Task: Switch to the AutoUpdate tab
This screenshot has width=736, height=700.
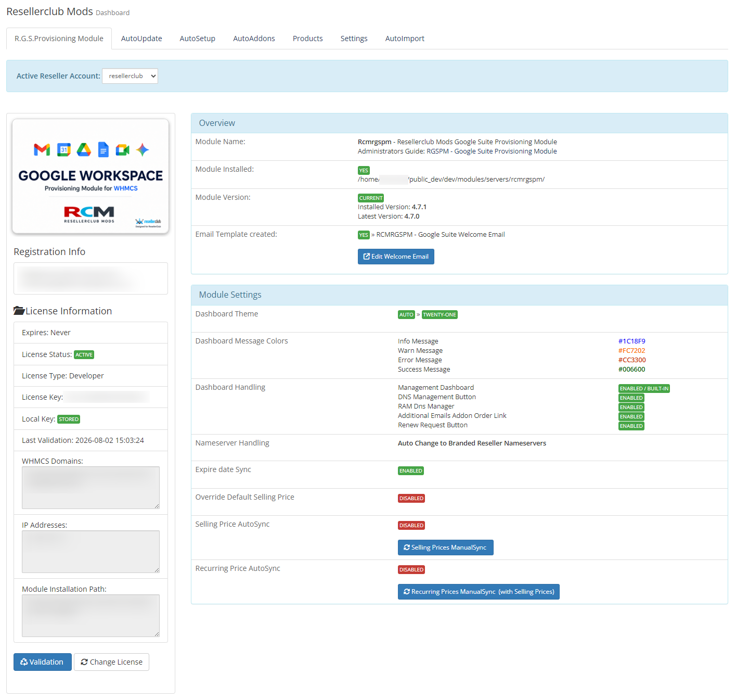Action: (141, 39)
